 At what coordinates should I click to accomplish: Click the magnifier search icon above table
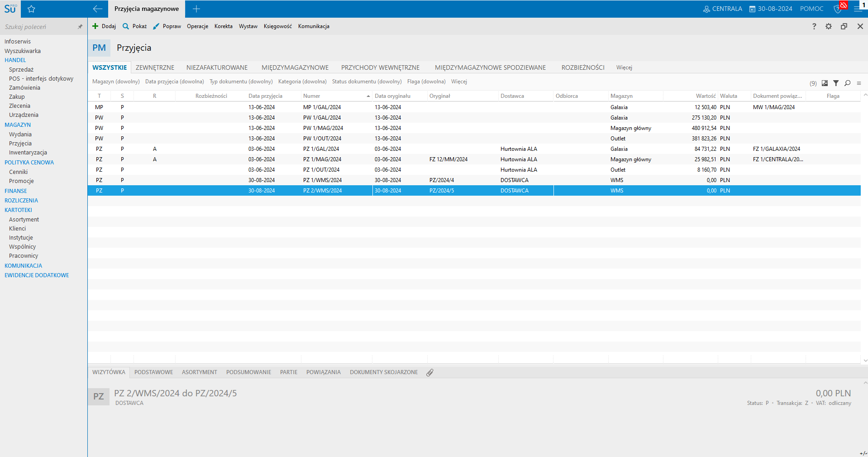[847, 83]
